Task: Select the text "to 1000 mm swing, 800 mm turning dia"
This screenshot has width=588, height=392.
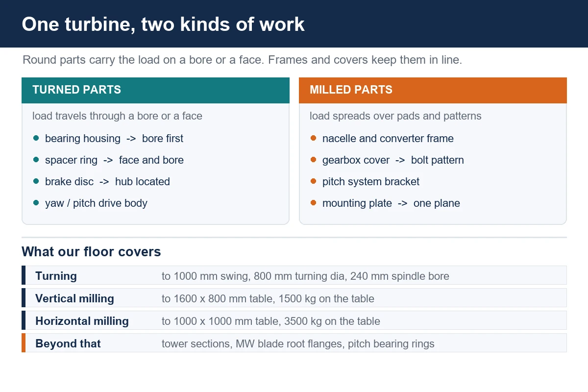Action: 254,276
